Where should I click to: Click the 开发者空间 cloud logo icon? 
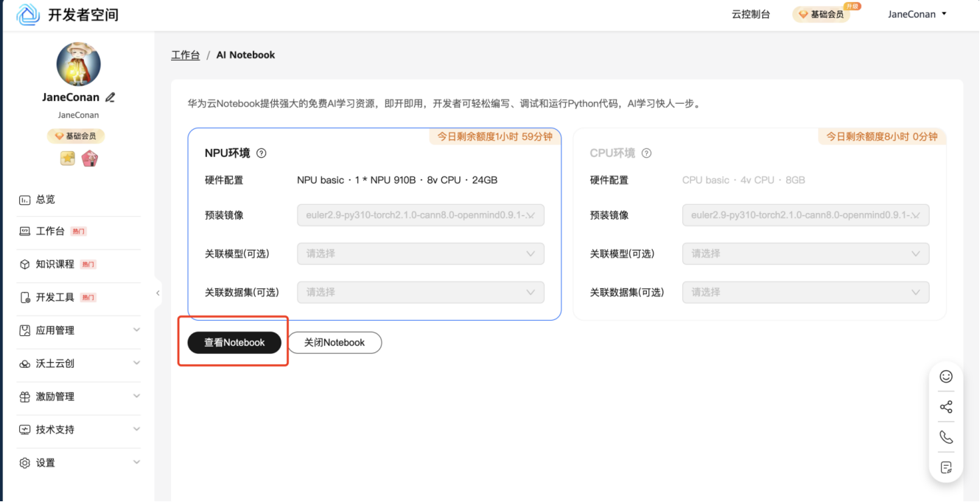(x=28, y=15)
